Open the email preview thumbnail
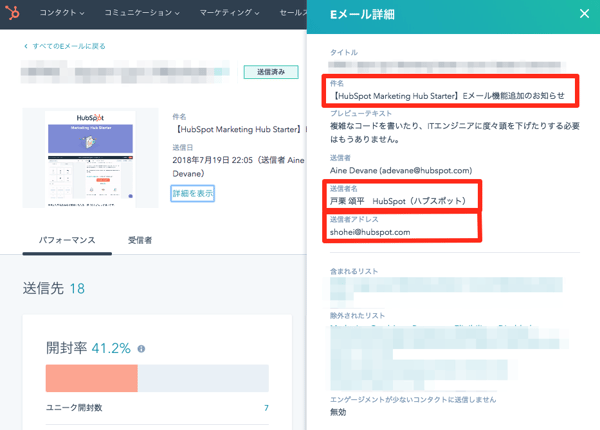The image size is (600, 430). (x=90, y=157)
